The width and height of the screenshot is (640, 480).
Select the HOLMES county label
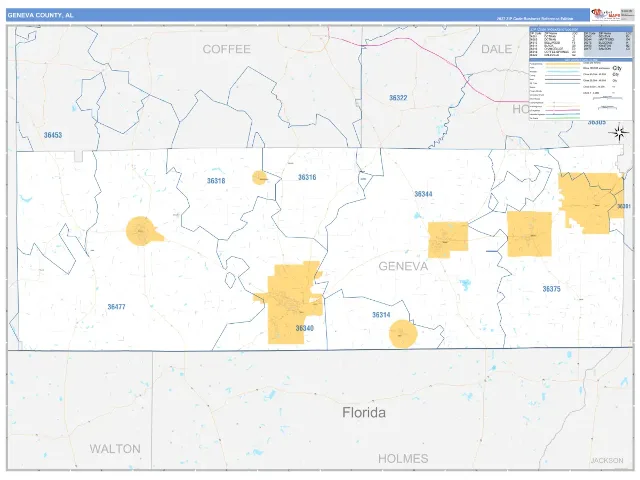point(403,459)
